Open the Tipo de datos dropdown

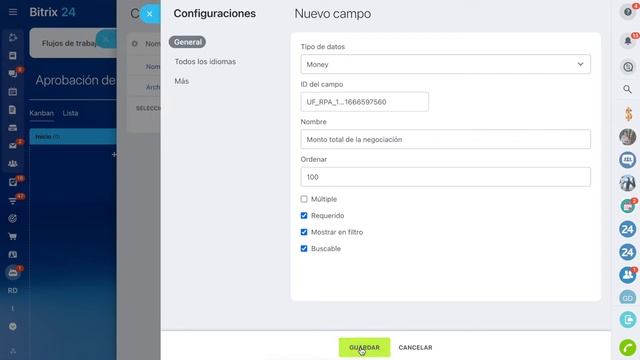tap(445, 64)
